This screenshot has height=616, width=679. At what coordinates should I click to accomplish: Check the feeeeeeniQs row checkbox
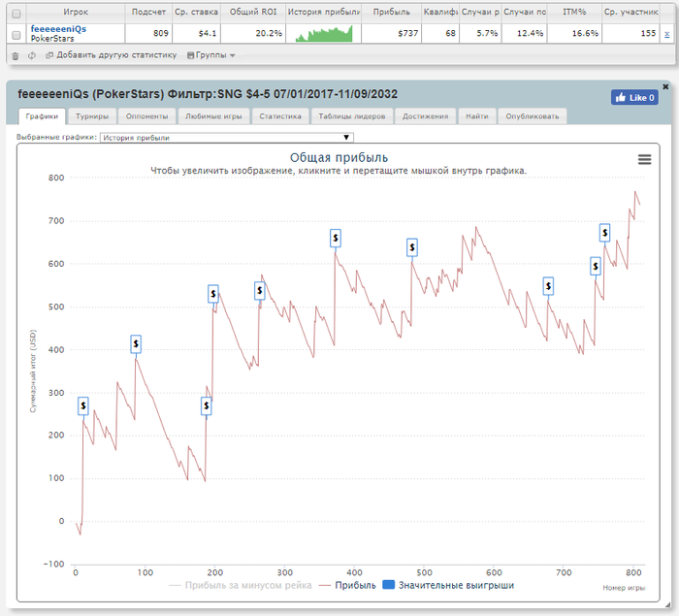pyautogui.click(x=16, y=35)
